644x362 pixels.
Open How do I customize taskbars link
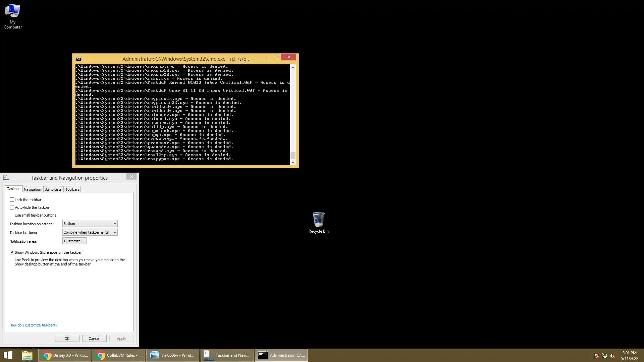(x=33, y=325)
